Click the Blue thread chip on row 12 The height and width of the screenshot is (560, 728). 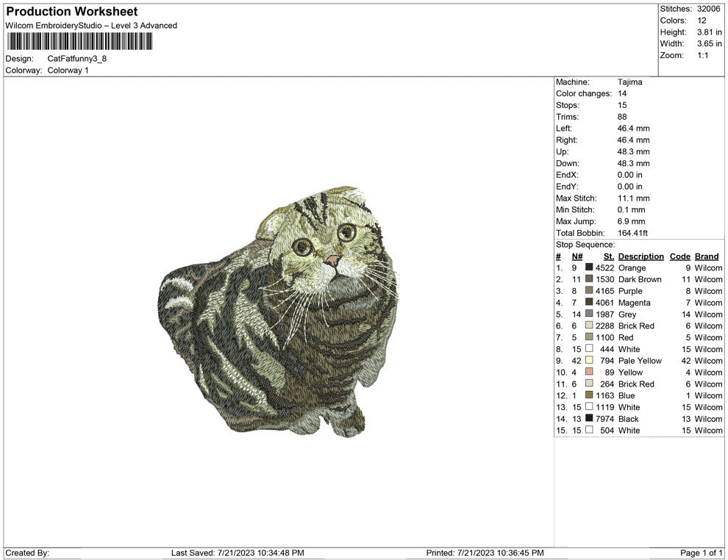588,395
